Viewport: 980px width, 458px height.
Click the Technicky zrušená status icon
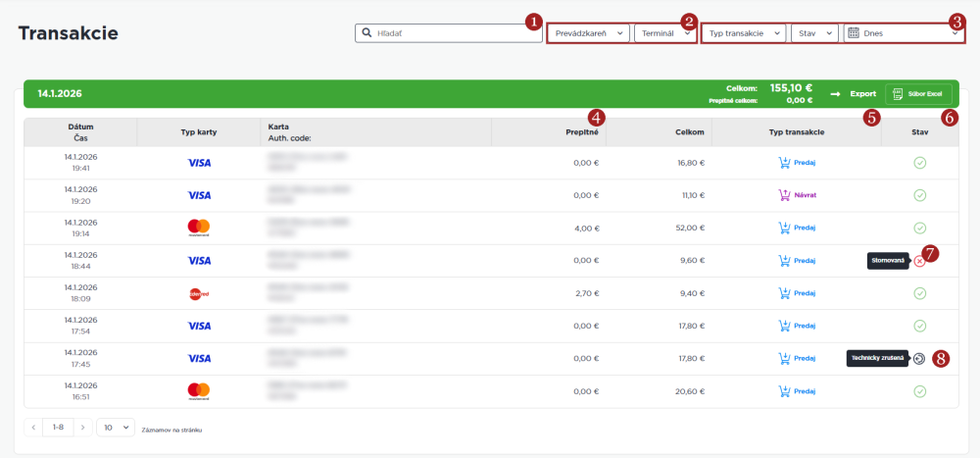coord(918,359)
